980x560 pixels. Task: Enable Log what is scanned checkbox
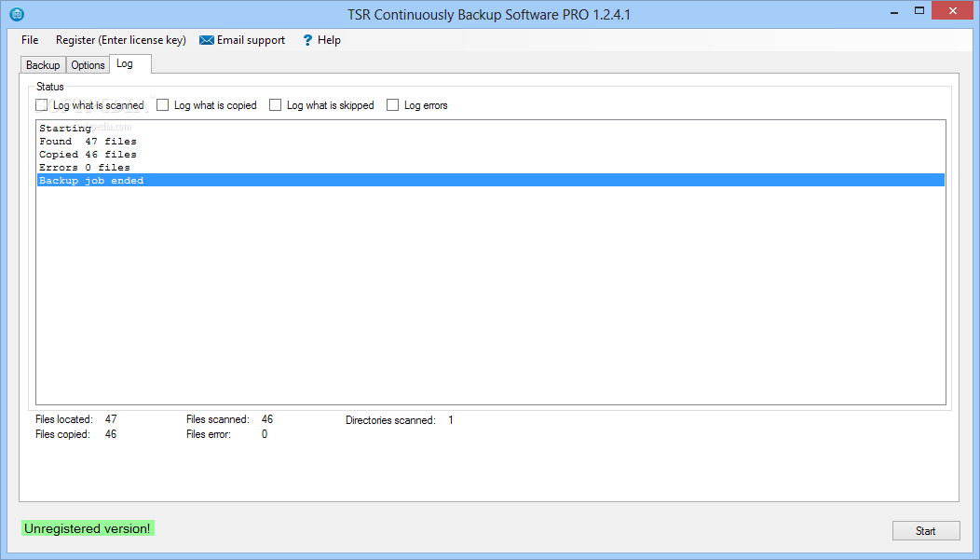tap(42, 105)
